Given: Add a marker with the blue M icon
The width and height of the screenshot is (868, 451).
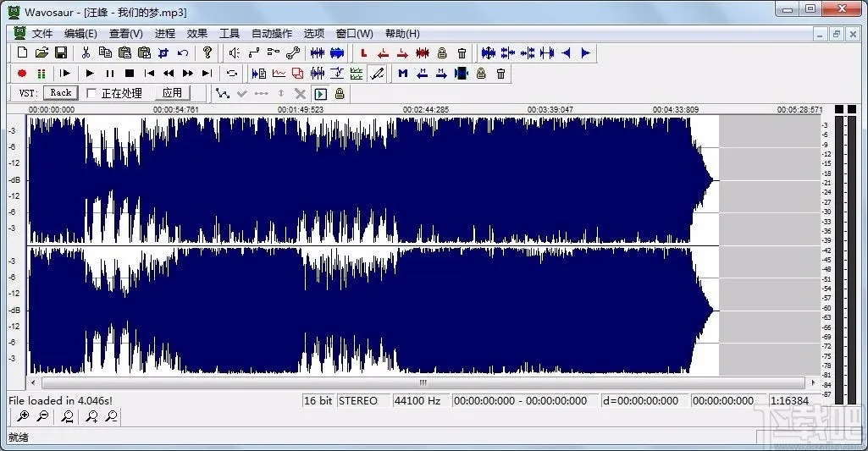Looking at the screenshot, I should (x=403, y=73).
